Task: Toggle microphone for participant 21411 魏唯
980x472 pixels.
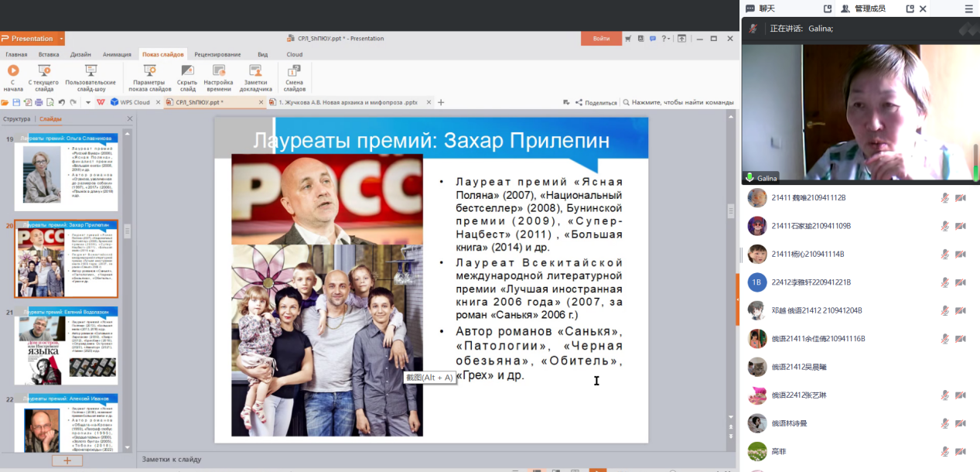Action: pos(944,198)
